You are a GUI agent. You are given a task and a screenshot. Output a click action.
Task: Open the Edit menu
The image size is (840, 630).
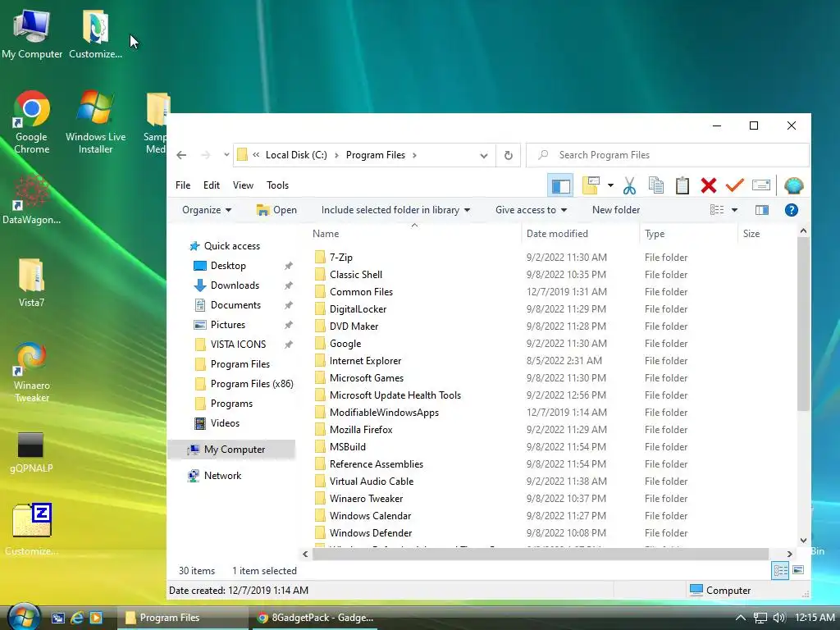click(x=211, y=185)
